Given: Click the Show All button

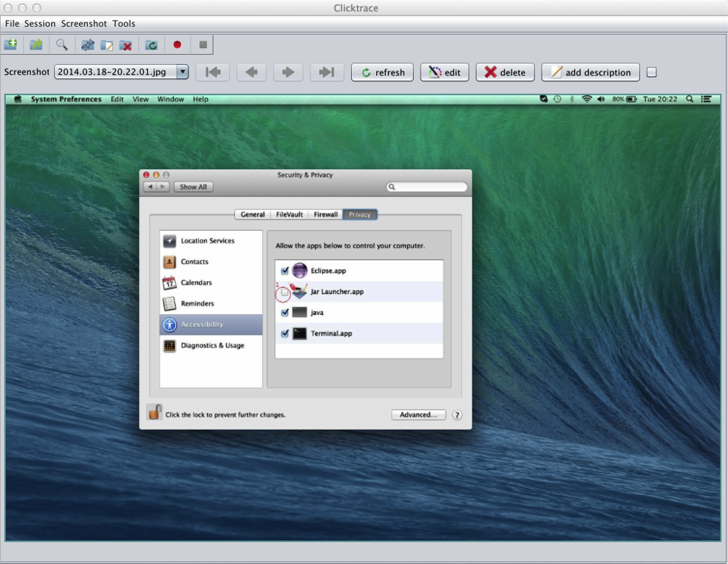Looking at the screenshot, I should [193, 186].
